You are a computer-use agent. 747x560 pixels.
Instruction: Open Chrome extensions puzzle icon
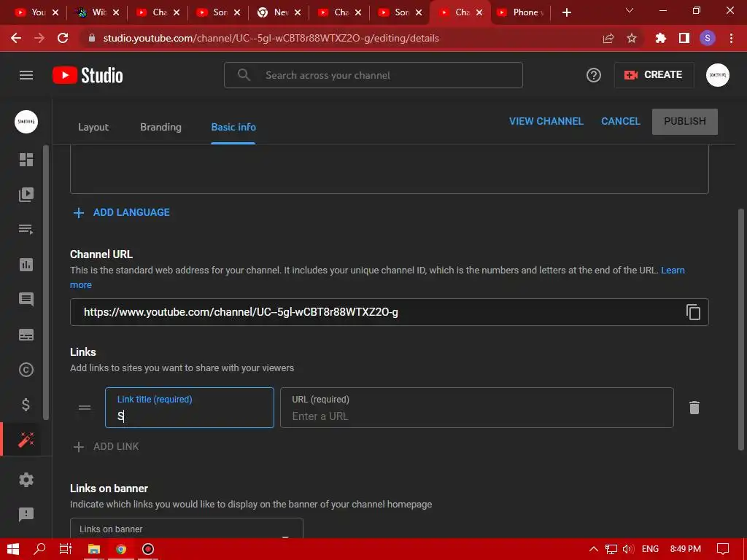coord(660,38)
